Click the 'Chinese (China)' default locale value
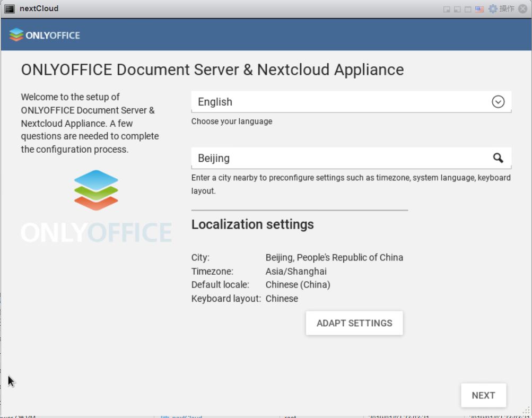 (298, 285)
